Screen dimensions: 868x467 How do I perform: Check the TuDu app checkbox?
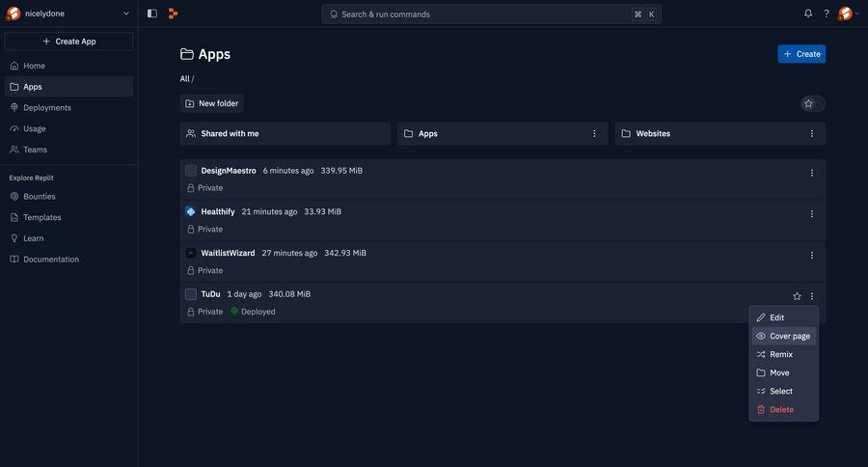190,294
